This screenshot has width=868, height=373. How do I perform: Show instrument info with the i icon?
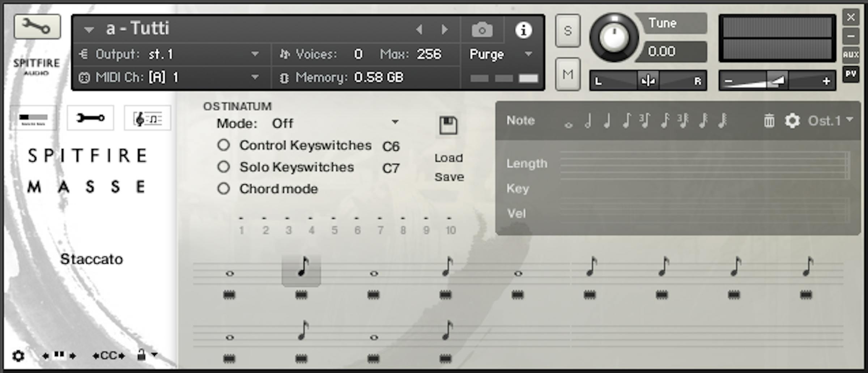[523, 30]
